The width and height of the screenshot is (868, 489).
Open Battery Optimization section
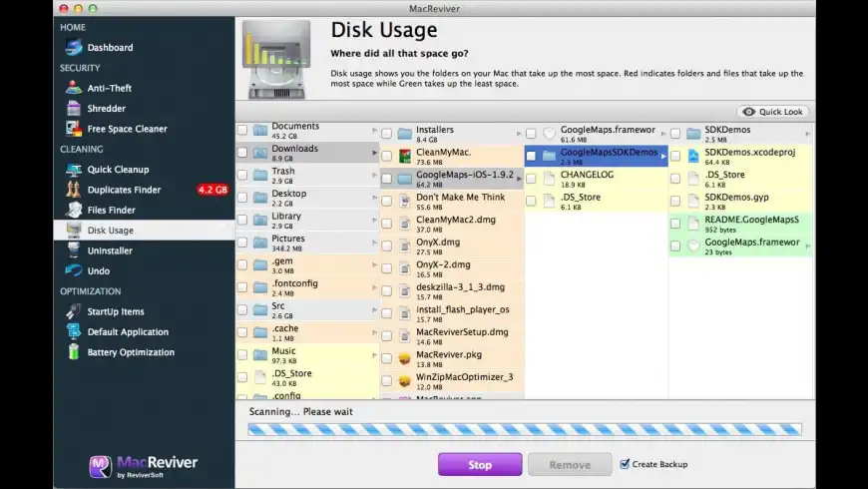coord(144,352)
